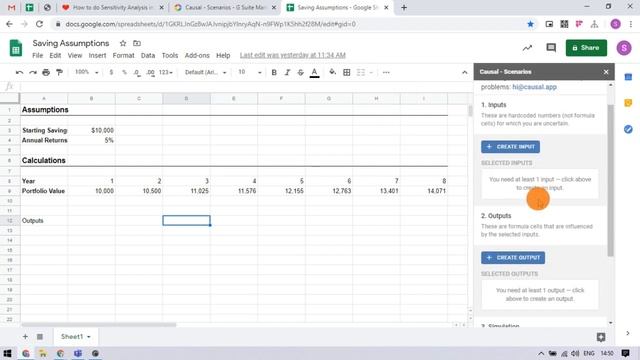
Task: Toggle italic formatting
Action: 287,72
